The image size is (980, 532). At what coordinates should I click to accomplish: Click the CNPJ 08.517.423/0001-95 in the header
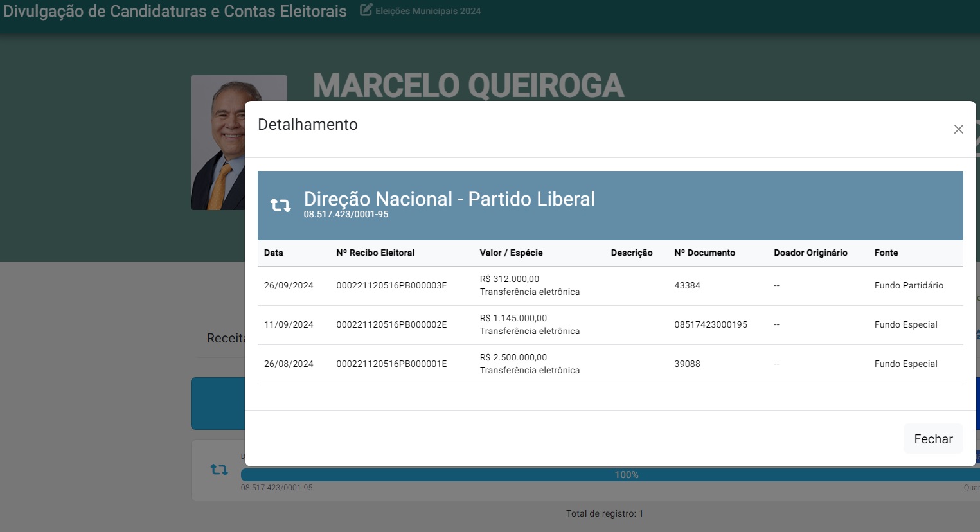pyautogui.click(x=346, y=215)
